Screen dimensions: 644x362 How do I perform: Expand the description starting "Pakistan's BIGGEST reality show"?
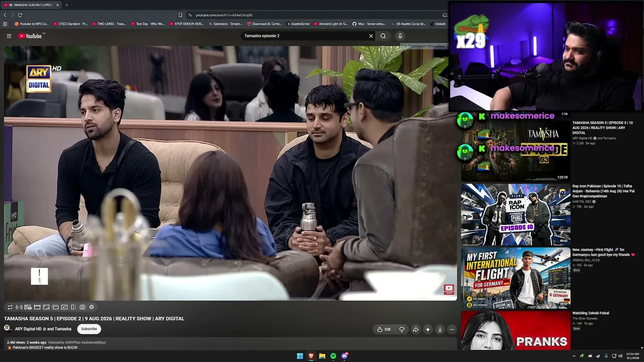pyautogui.click(x=43, y=347)
